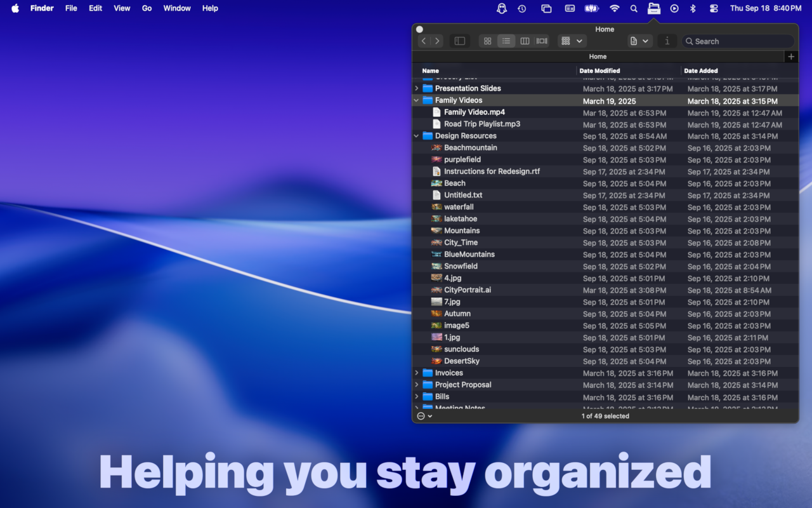Toggle the Finder sidebar visibility
Screen dimensions: 812x508
point(459,41)
